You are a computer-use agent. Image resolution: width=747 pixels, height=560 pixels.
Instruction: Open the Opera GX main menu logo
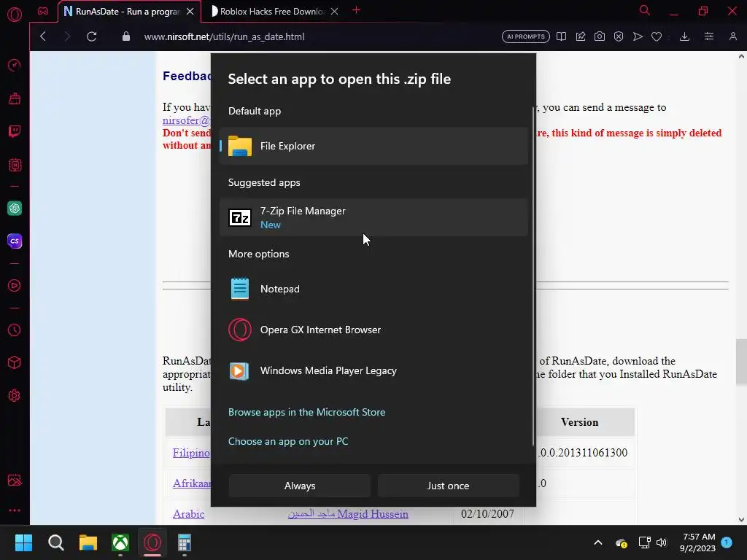coord(15,15)
